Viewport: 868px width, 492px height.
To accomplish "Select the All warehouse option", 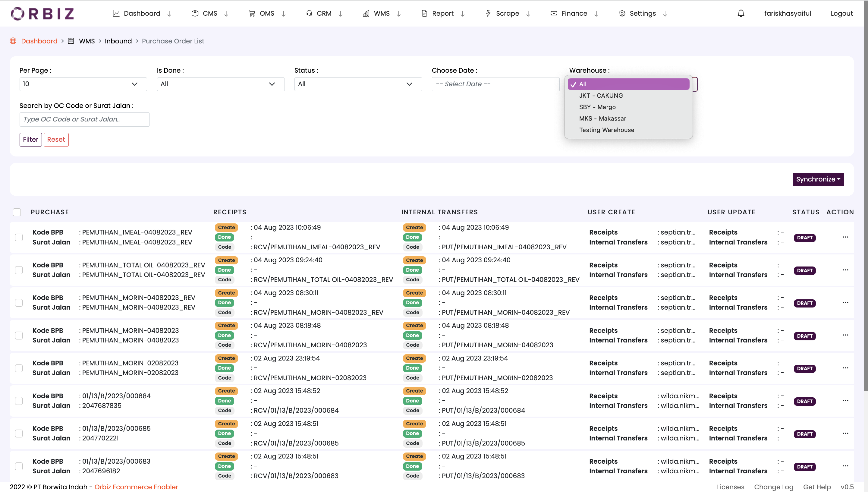I will coord(628,84).
